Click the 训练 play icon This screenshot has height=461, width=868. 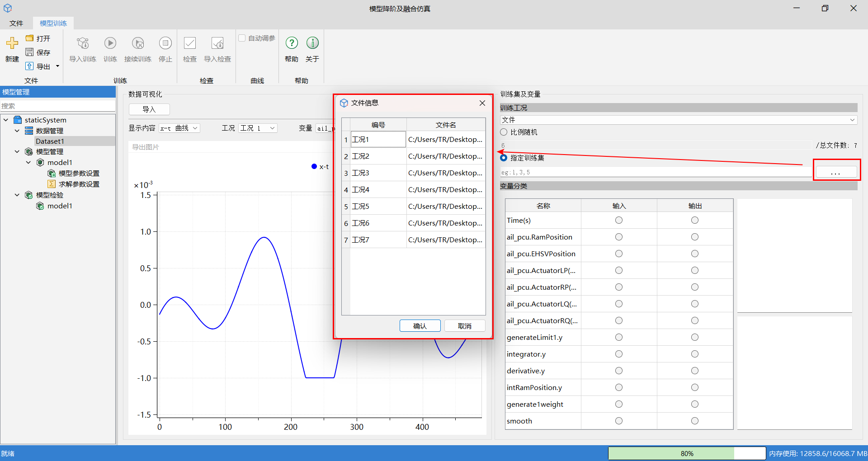pyautogui.click(x=110, y=43)
